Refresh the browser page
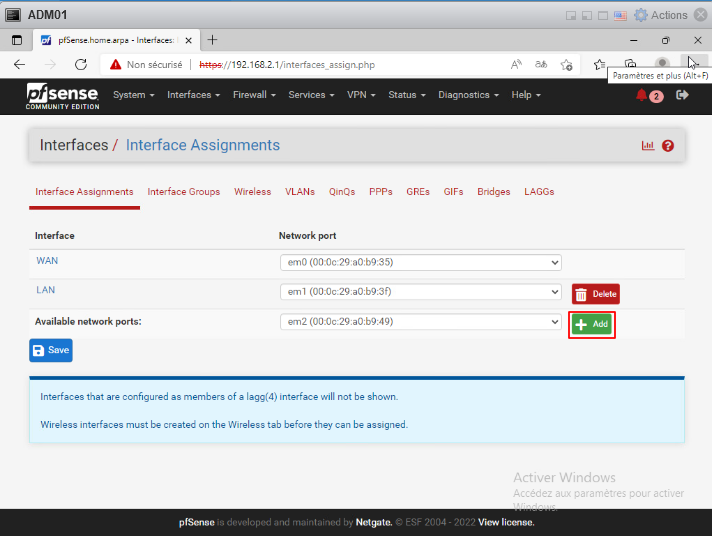 (x=82, y=64)
